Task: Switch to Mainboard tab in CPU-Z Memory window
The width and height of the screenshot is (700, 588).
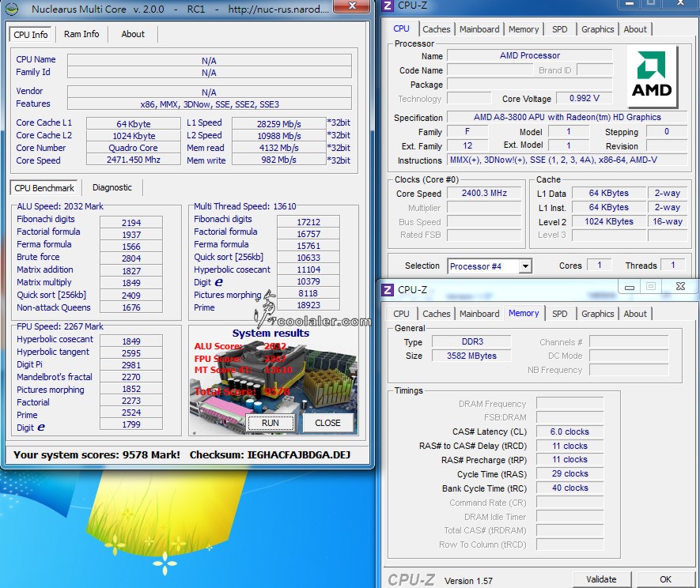Action: (x=479, y=314)
